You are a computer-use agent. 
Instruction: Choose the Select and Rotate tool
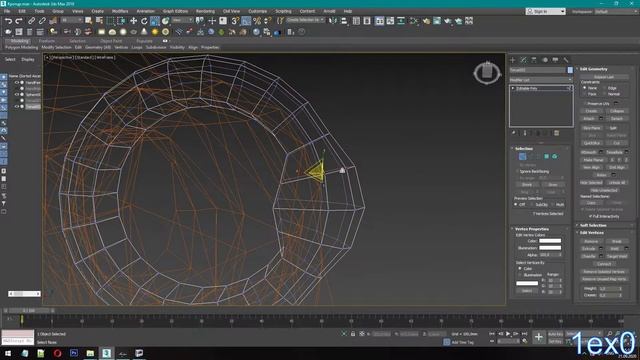tap(144, 21)
